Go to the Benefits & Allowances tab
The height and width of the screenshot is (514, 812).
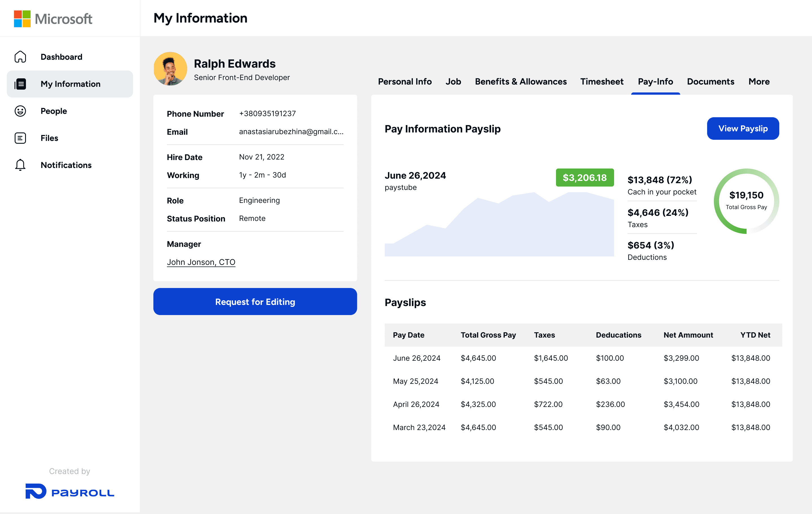[x=520, y=81]
